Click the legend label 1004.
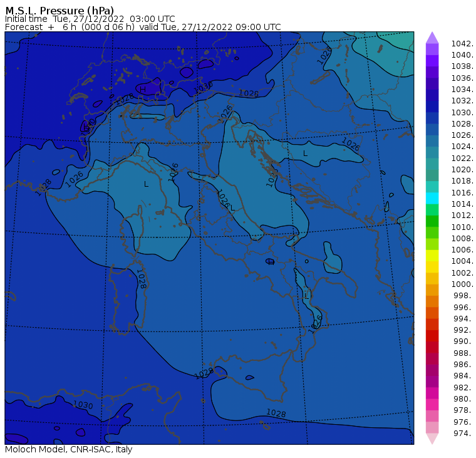Viewport: 476px width, 458px height. point(462,261)
